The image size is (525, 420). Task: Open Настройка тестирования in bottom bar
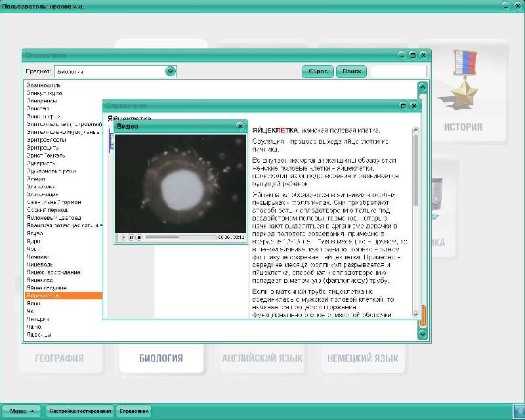pos(80,411)
